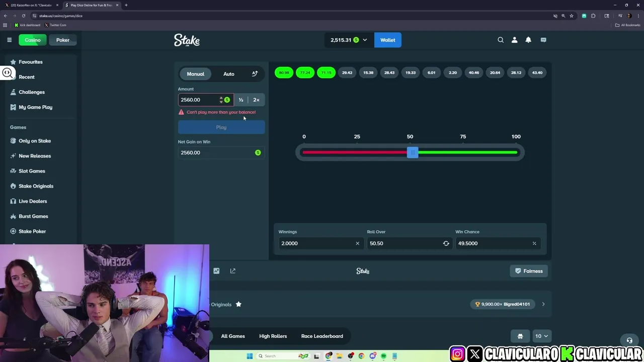Open the 43.40 past result pill
Image resolution: width=644 pixels, height=362 pixels.
tap(537, 72)
